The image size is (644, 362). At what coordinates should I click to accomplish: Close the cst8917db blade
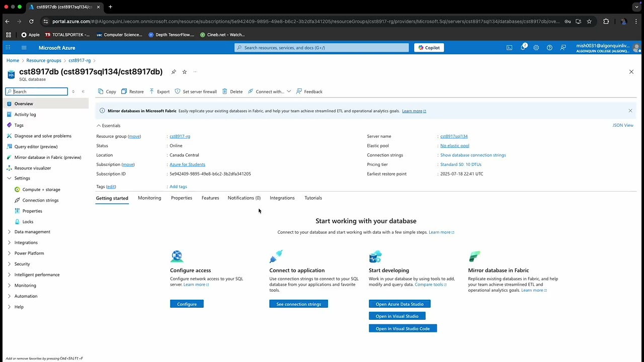pyautogui.click(x=631, y=72)
